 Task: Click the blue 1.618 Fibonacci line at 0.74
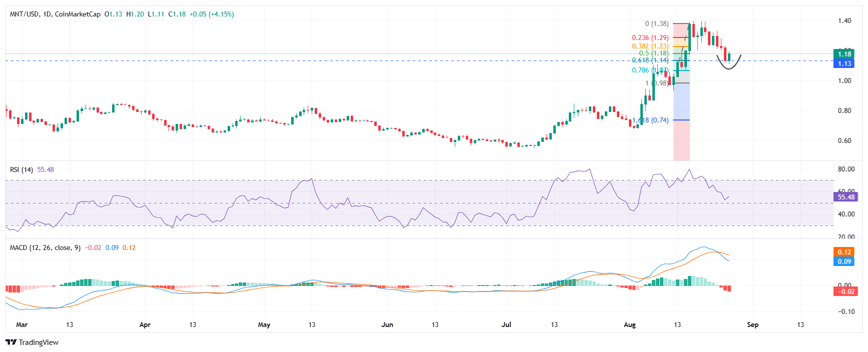pos(681,120)
